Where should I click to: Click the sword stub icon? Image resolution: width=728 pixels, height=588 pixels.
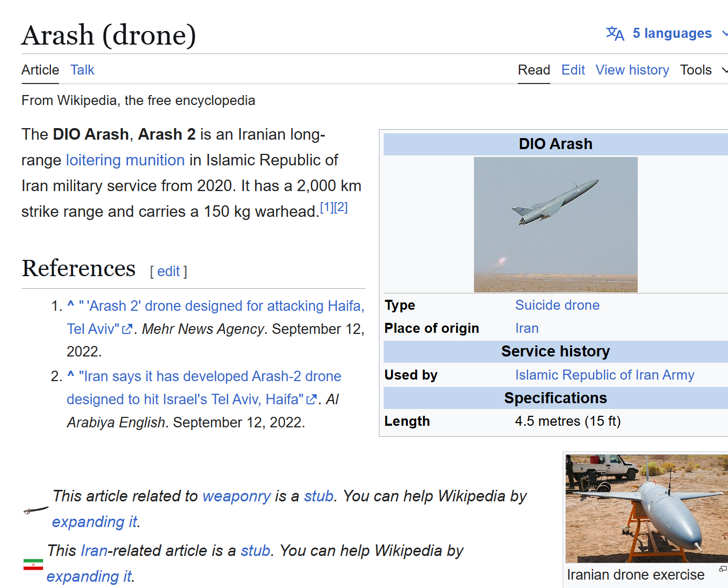click(36, 510)
